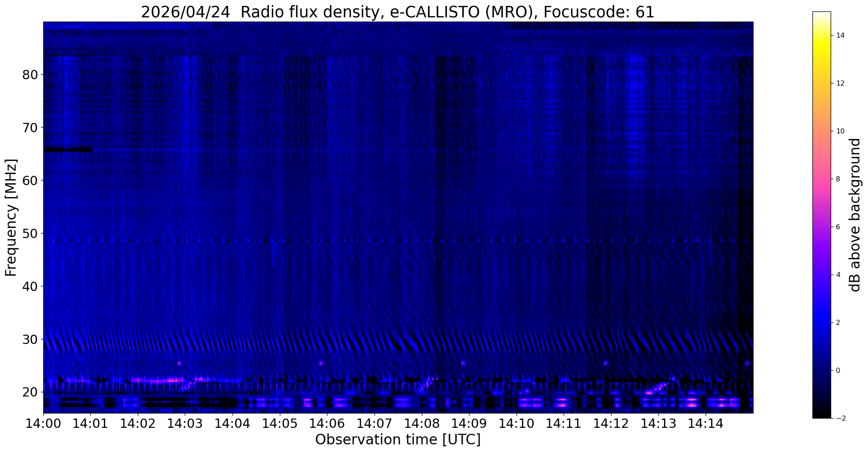The height and width of the screenshot is (452, 868).
Task: Select the 14:00 time tick label
Action: [43, 424]
